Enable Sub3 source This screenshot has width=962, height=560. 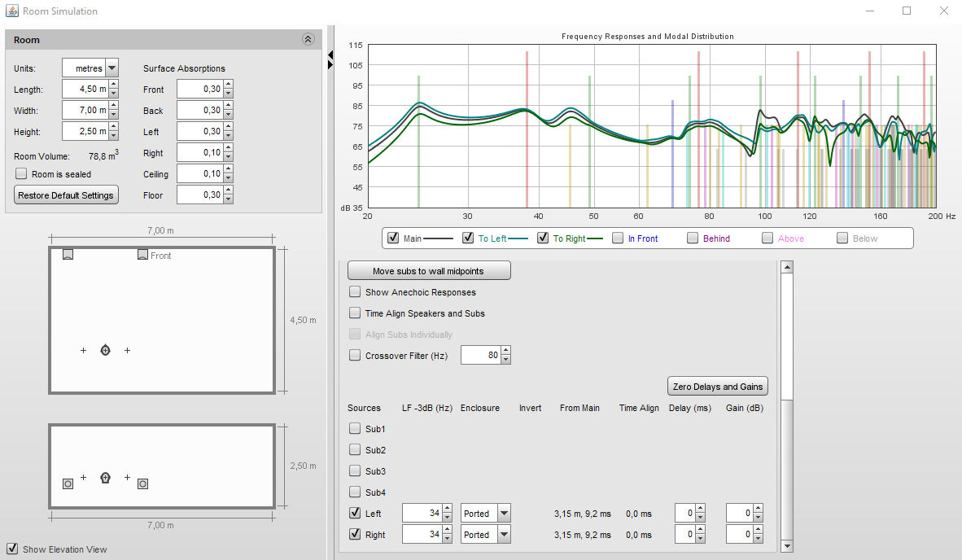355,470
